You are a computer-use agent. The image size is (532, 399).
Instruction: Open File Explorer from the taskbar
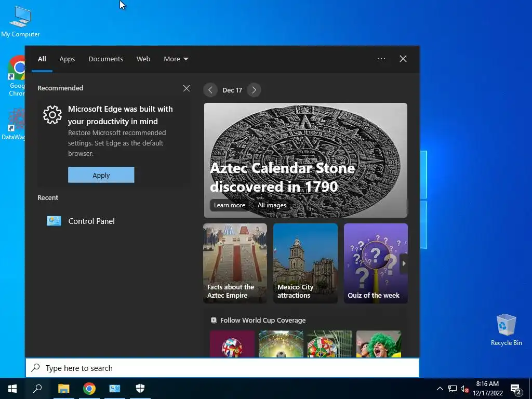click(x=63, y=389)
